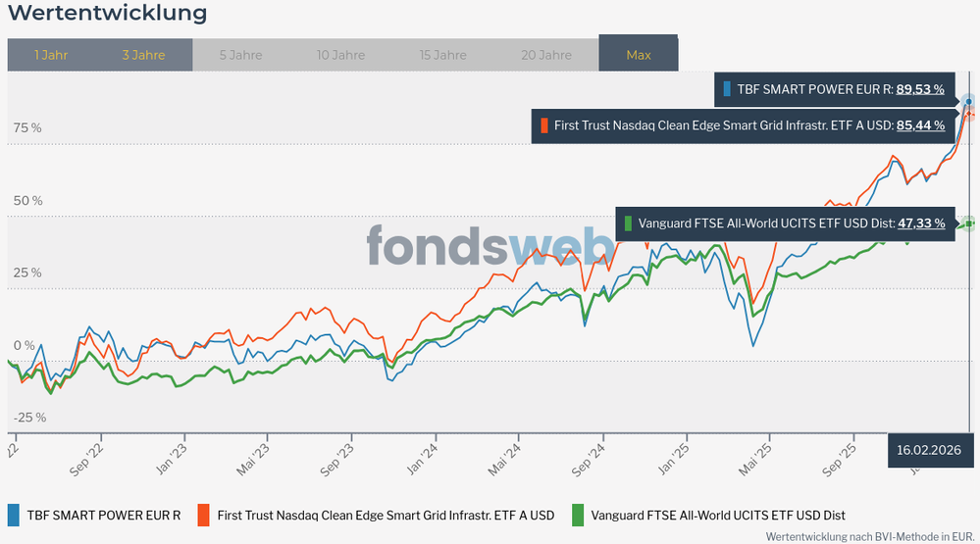Click the Mai '23 axis label
The height and width of the screenshot is (544, 980).
pos(252,460)
